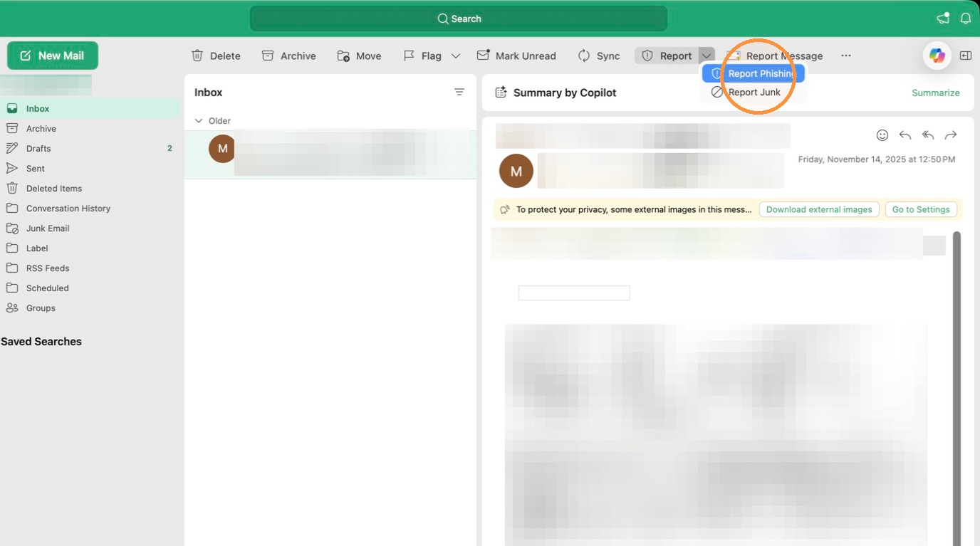Delete the selected message
The height and width of the screenshot is (546, 980).
[x=216, y=56]
